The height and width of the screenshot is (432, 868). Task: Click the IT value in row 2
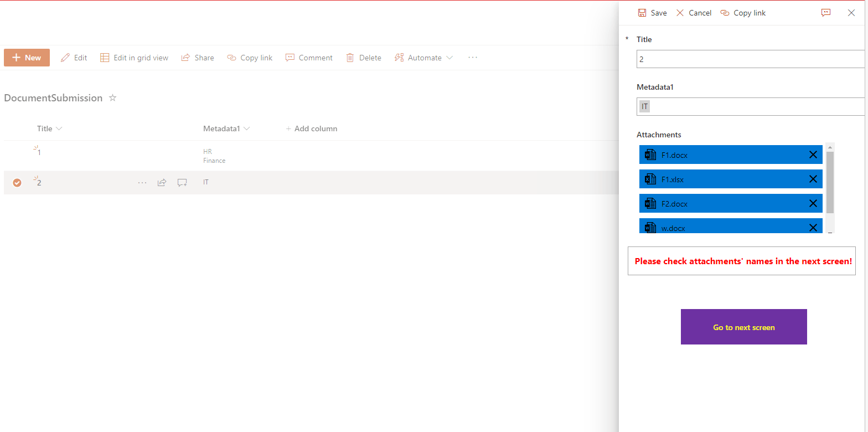click(206, 182)
